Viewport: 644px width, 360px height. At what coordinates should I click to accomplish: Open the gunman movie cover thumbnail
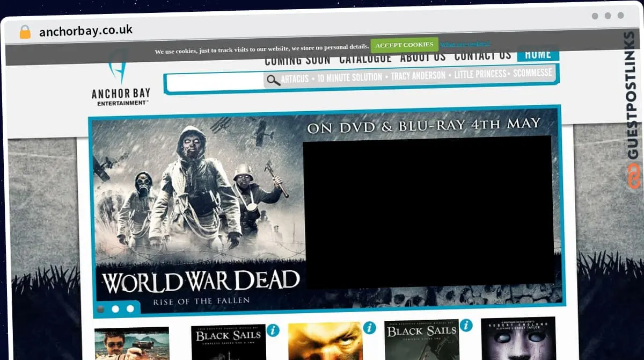click(x=132, y=343)
